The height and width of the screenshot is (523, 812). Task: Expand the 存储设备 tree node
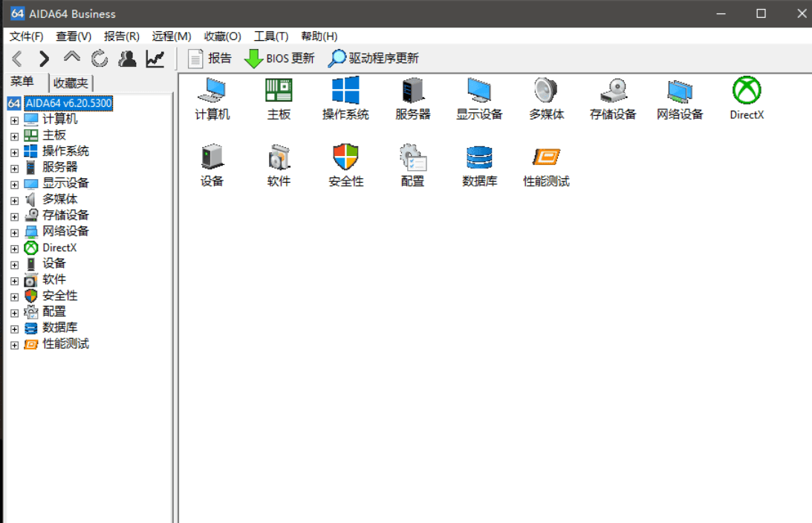[15, 217]
